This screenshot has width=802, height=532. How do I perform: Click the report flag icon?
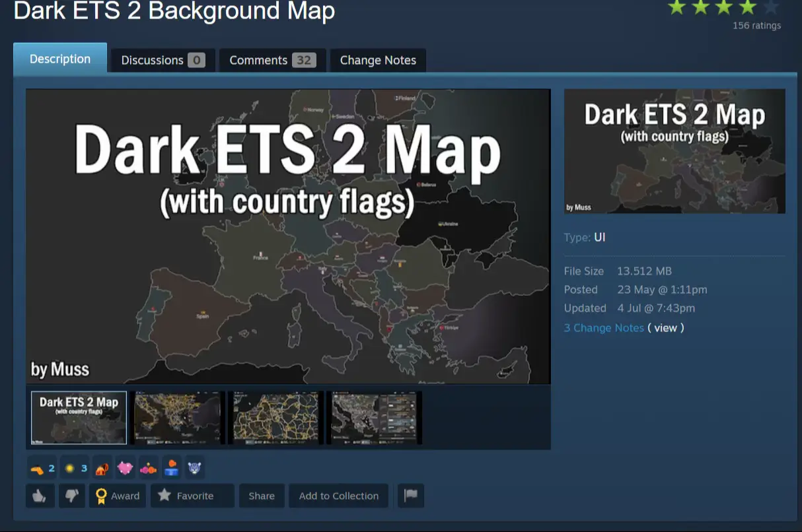[x=410, y=496]
